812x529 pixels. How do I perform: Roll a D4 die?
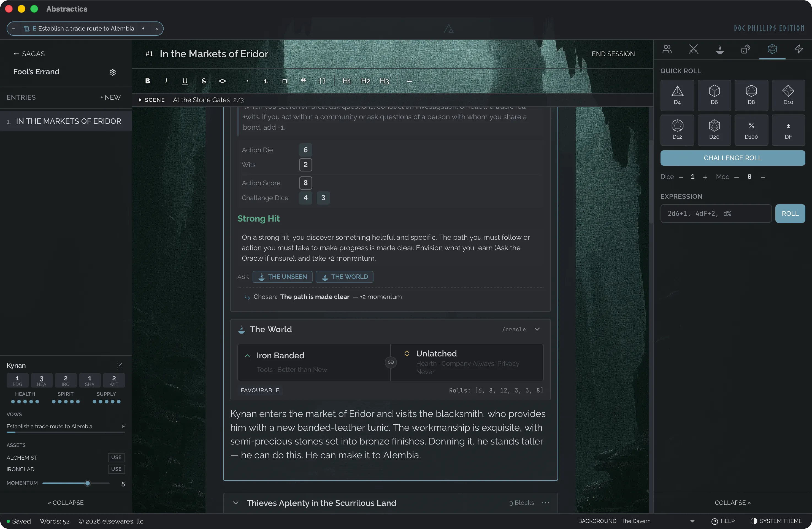pos(677,95)
